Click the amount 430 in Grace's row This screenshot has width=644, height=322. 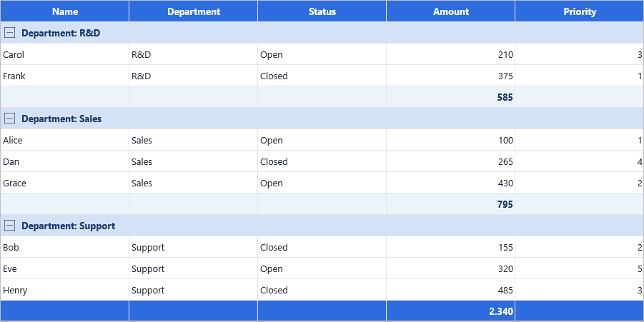[x=450, y=183]
